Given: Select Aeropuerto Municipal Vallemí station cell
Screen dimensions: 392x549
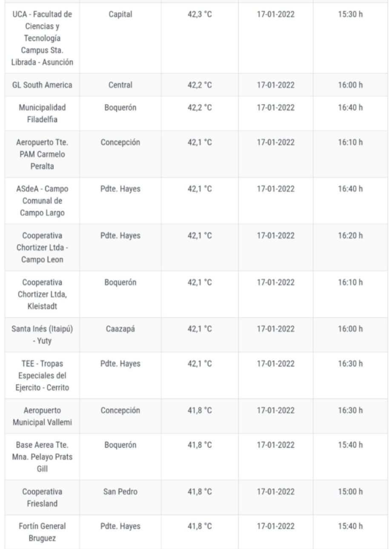Looking at the screenshot, I should [x=42, y=416].
